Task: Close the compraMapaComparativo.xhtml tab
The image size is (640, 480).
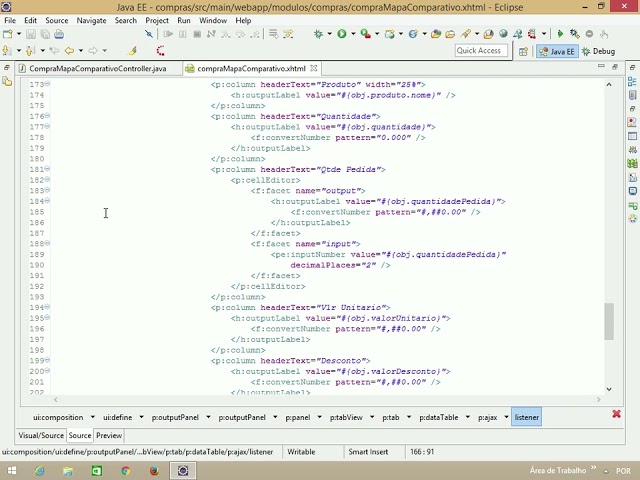Action: (313, 68)
